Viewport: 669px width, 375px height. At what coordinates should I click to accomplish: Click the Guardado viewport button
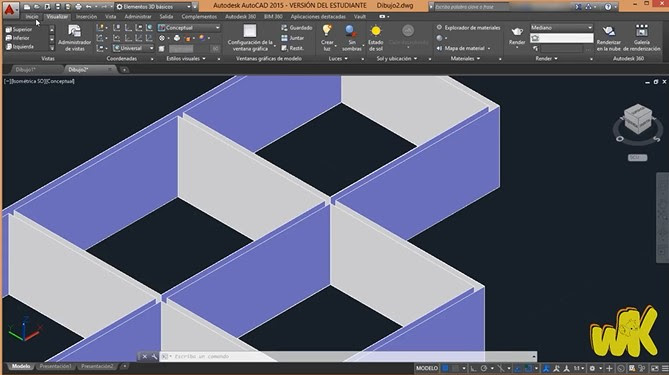(297, 28)
